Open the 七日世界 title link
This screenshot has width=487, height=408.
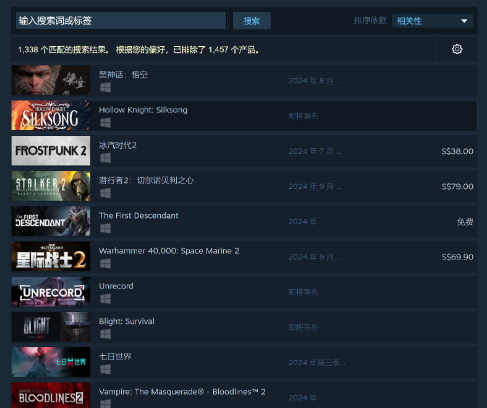click(115, 357)
